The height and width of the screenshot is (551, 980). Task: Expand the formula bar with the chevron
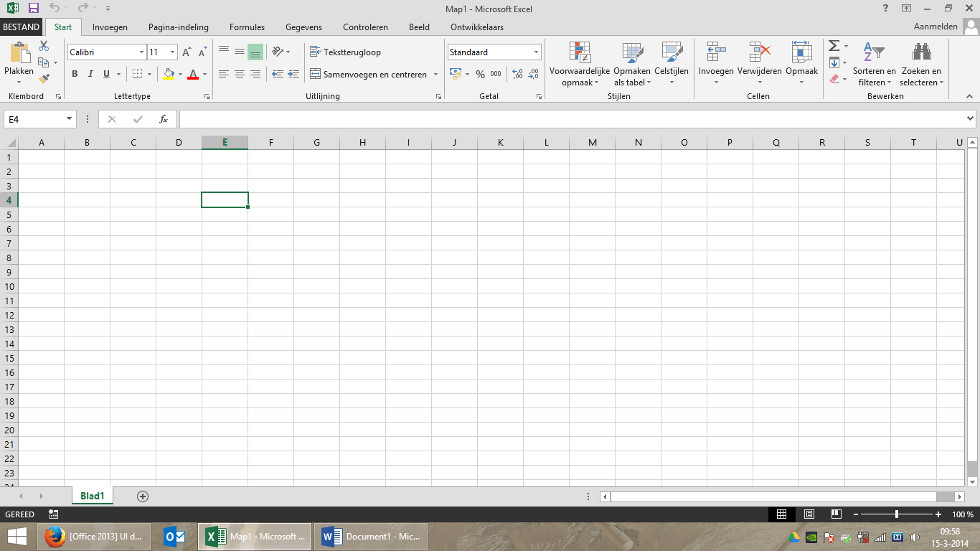971,119
